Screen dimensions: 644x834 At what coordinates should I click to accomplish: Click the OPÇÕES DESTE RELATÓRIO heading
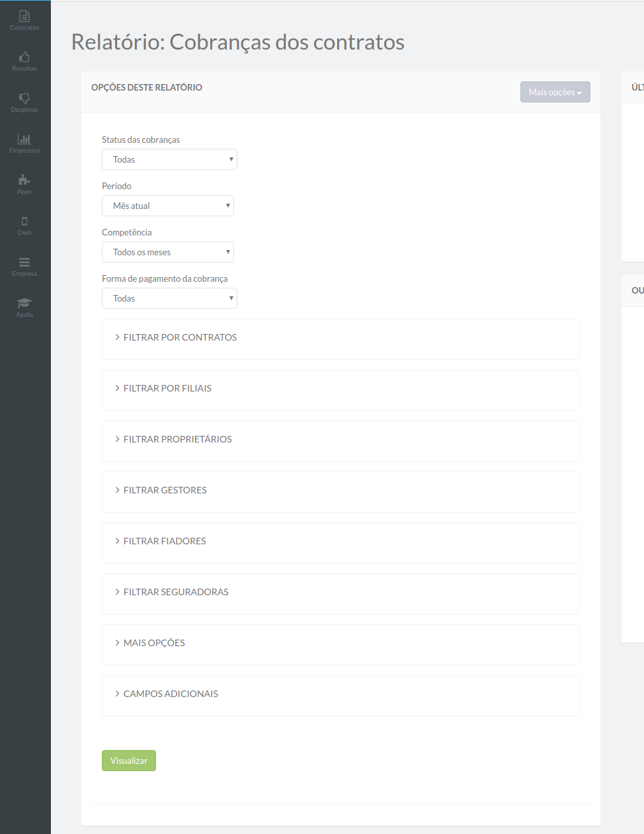(x=147, y=87)
